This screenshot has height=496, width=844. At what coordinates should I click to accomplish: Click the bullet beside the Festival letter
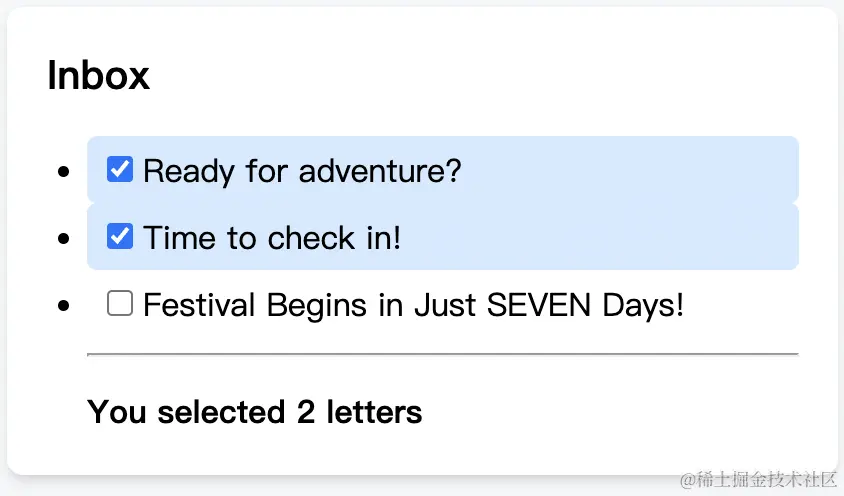(x=65, y=305)
